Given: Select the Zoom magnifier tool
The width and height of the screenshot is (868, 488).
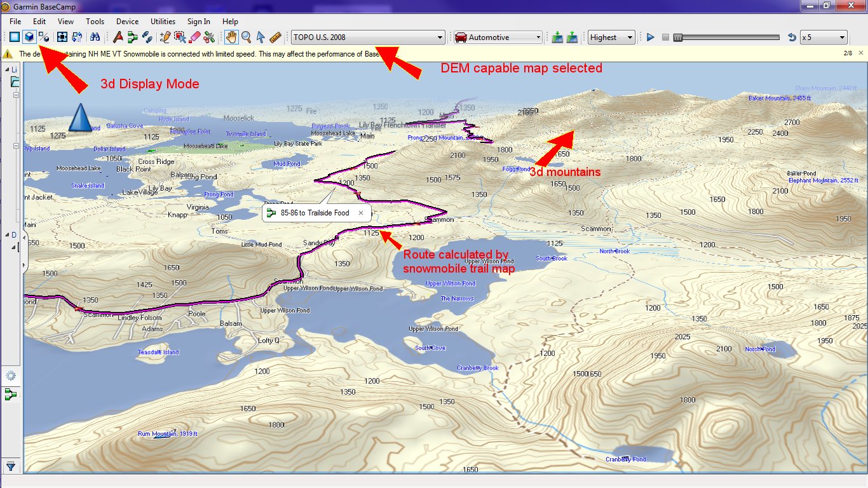Looking at the screenshot, I should 246,37.
